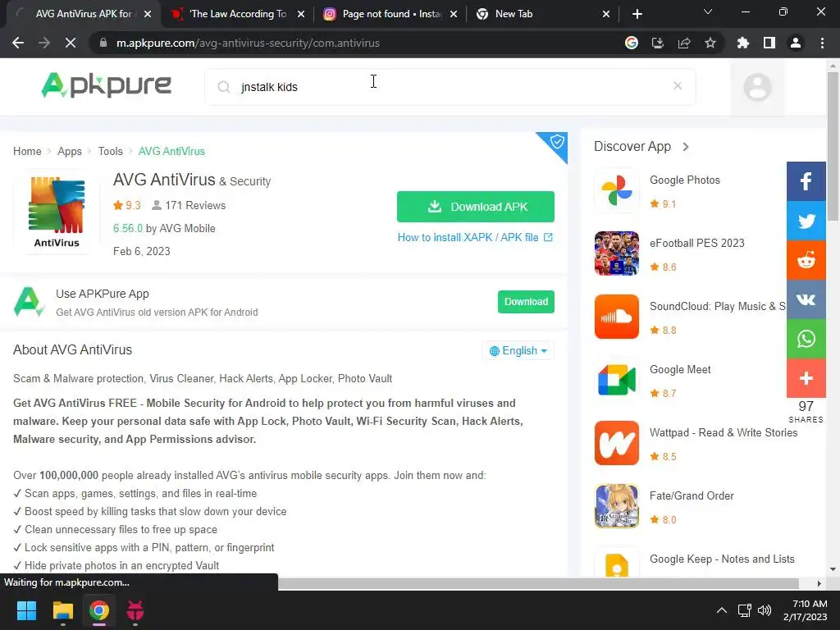Open more share options plus icon

pyautogui.click(x=806, y=378)
